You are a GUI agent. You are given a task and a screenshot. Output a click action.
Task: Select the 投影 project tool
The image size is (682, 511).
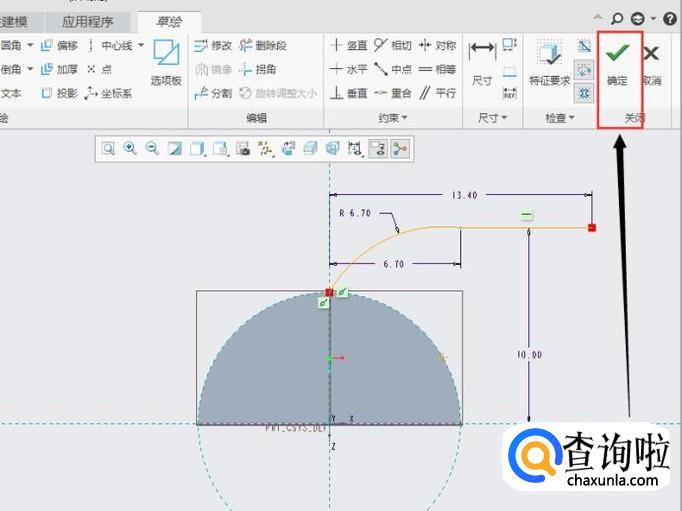(60, 93)
